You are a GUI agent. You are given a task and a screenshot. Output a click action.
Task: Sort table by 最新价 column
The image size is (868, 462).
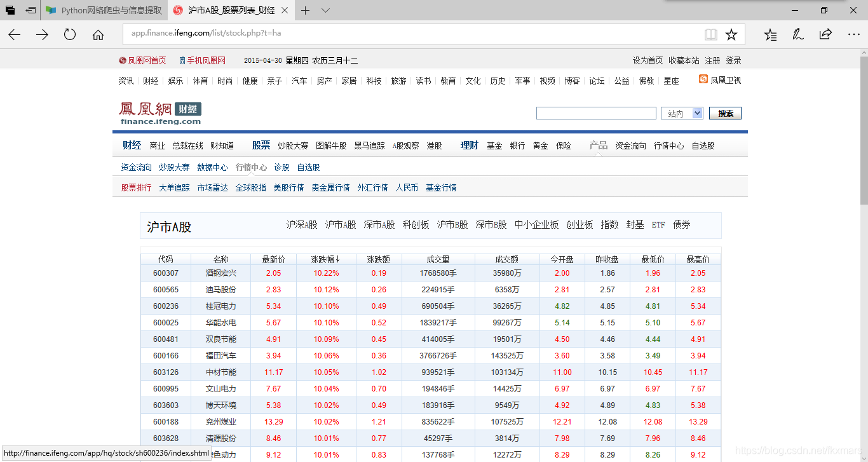(x=273, y=259)
